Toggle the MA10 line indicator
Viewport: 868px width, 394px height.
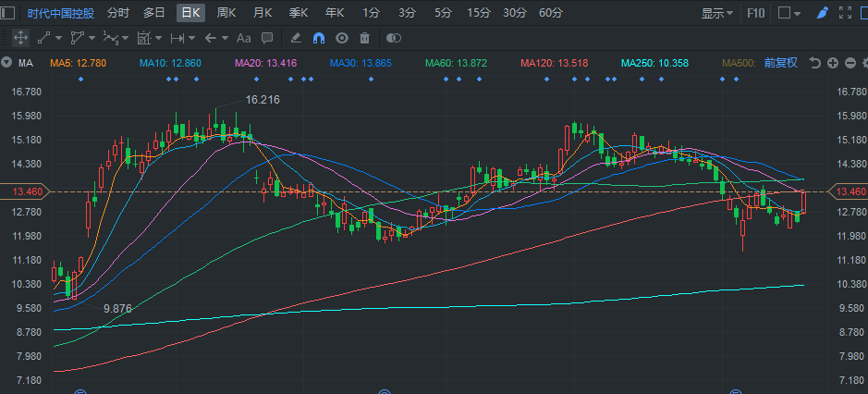click(x=170, y=63)
